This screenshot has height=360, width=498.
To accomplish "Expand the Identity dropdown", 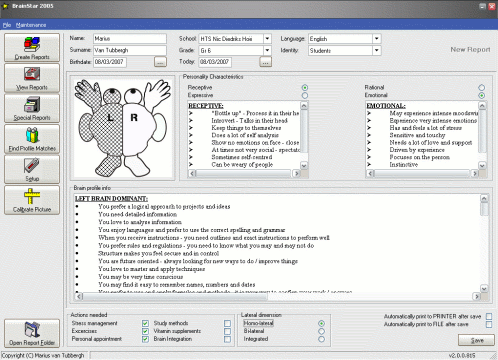I will tap(376, 51).
